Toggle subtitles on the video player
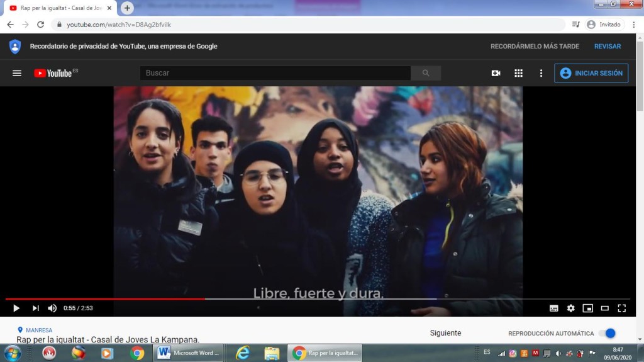The image size is (644, 362). point(553,308)
